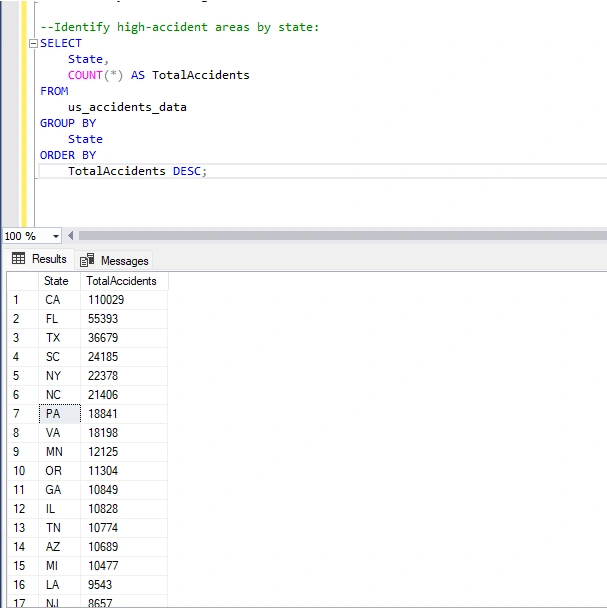Select the 12125 value cell
Screen dimensions: 607x608
124,452
